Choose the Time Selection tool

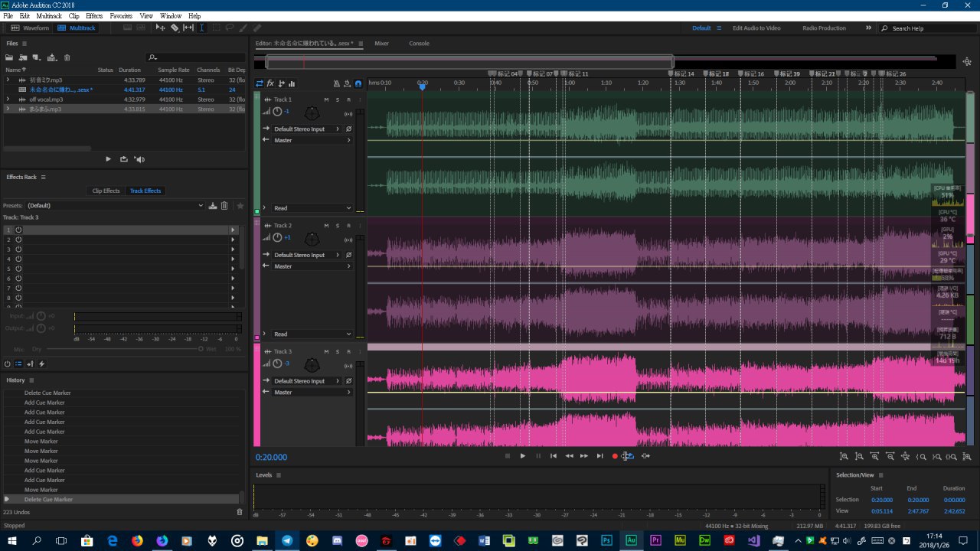202,28
